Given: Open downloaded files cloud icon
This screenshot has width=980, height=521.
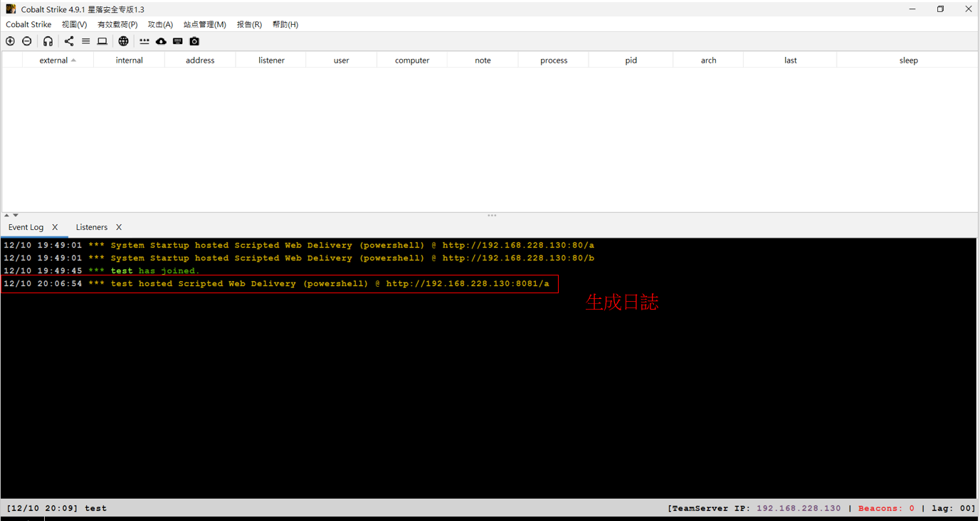Looking at the screenshot, I should [161, 41].
